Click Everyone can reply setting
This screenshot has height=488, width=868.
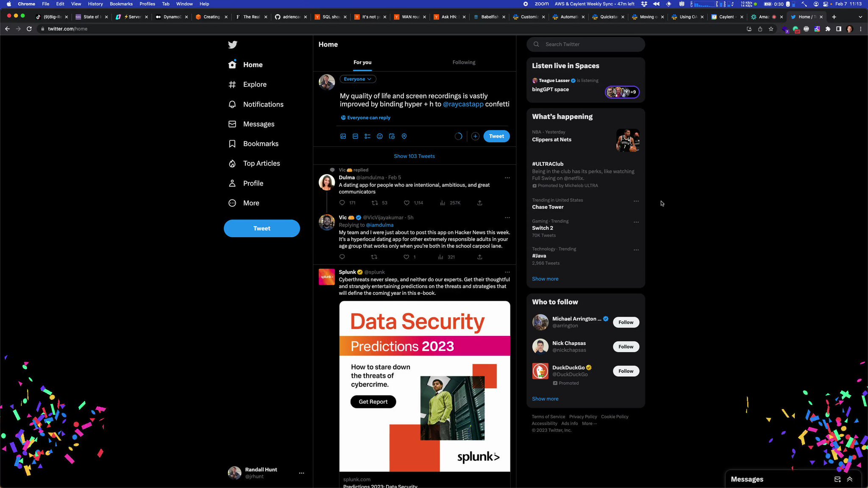(x=366, y=118)
